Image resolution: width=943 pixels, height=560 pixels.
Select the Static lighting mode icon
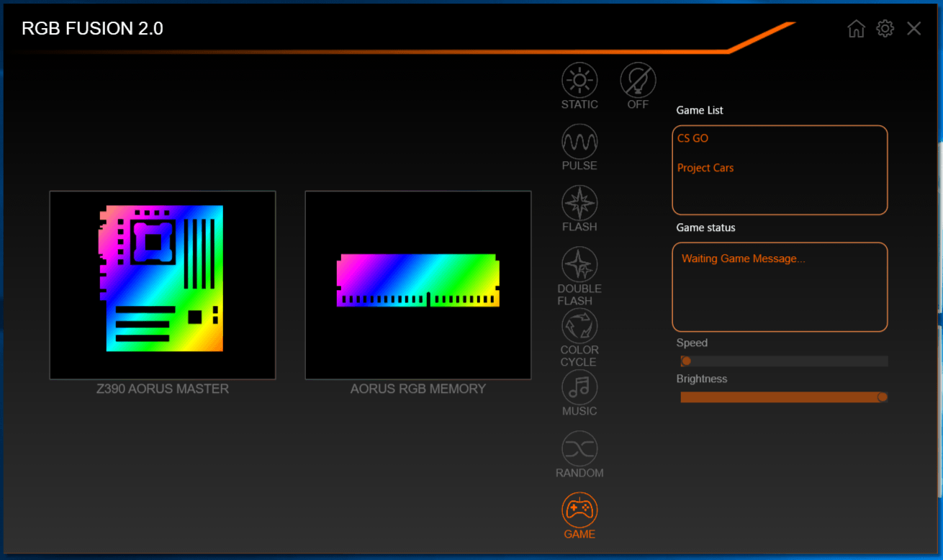point(579,81)
